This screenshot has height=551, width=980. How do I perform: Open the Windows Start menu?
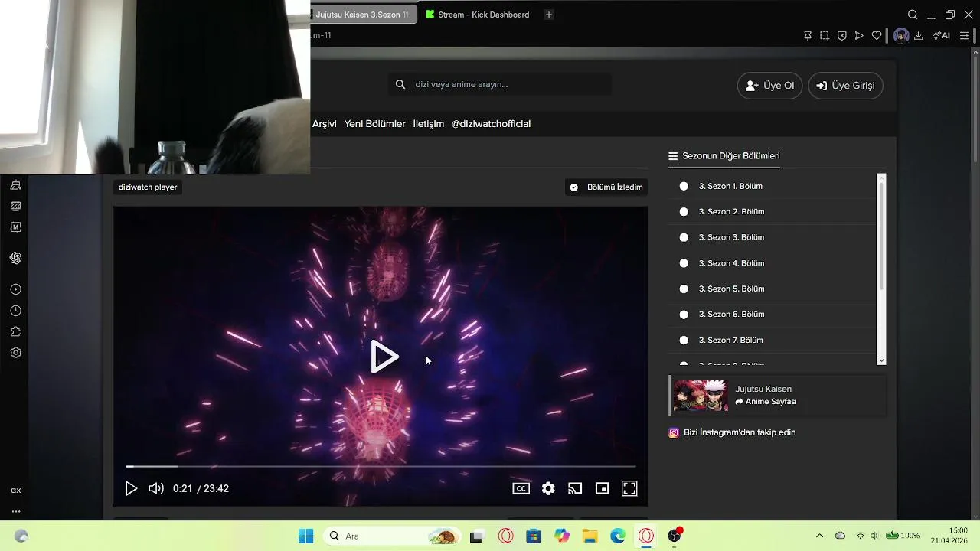[x=305, y=536]
